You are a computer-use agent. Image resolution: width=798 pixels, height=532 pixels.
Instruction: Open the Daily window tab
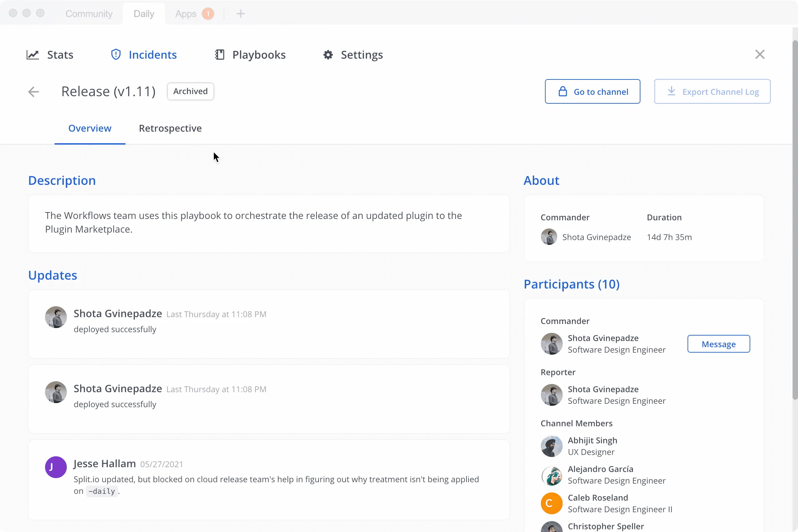tap(144, 14)
